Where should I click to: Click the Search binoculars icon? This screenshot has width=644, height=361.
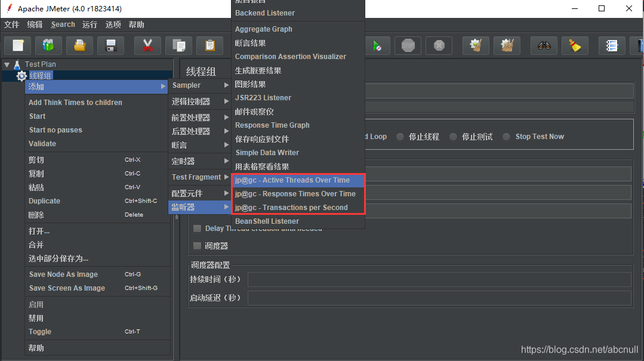544,45
